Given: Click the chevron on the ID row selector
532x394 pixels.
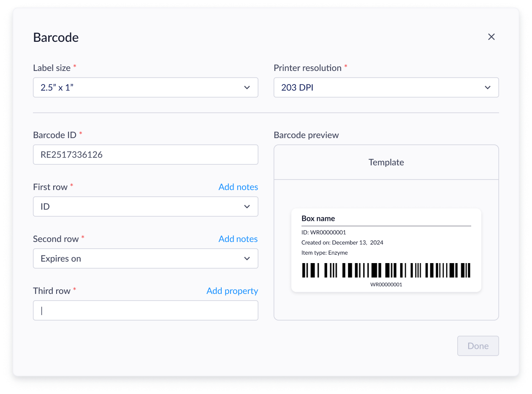Looking at the screenshot, I should click(x=247, y=207).
